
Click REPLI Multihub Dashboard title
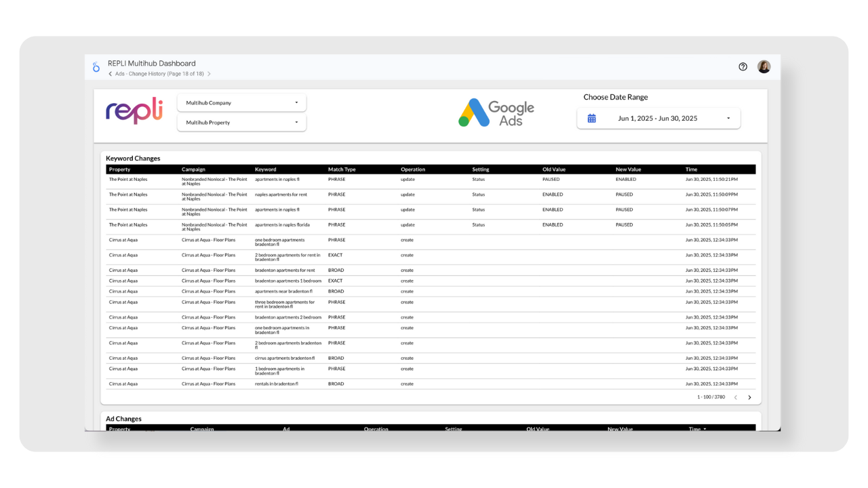151,64
